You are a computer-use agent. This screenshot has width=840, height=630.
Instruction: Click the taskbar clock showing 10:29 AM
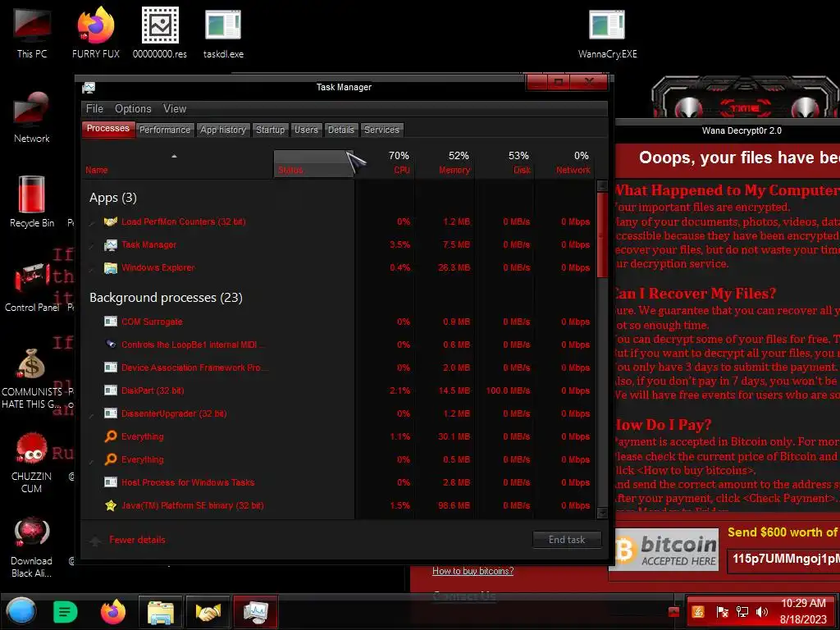tap(803, 611)
